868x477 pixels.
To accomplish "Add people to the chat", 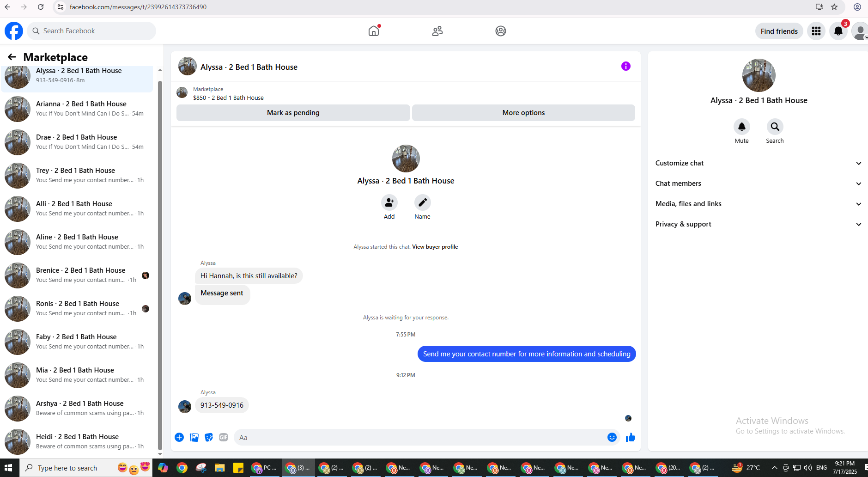I will coord(389,202).
